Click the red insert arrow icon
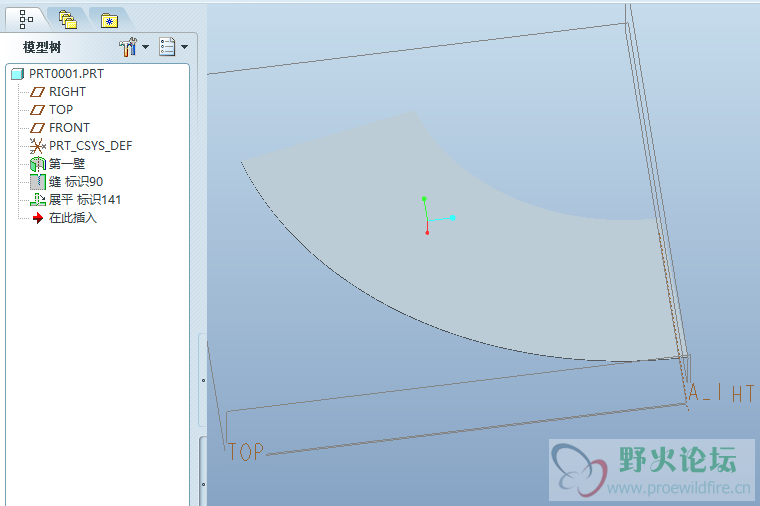Image resolution: width=760 pixels, height=506 pixels. tap(38, 218)
